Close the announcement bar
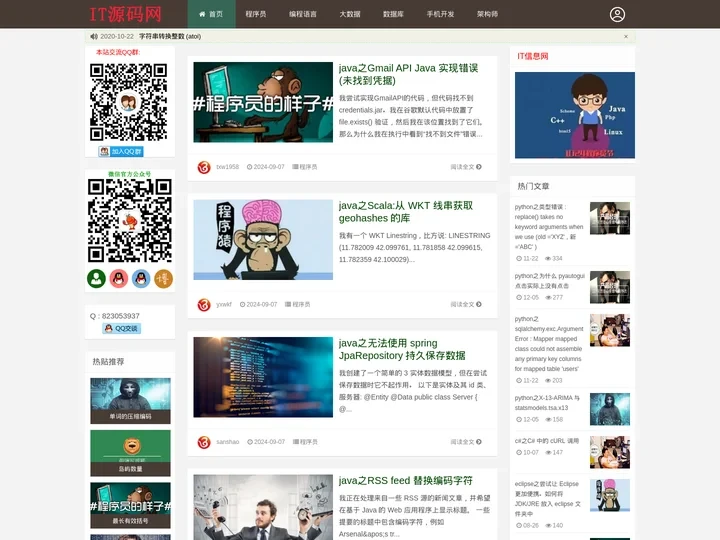 [625, 36]
